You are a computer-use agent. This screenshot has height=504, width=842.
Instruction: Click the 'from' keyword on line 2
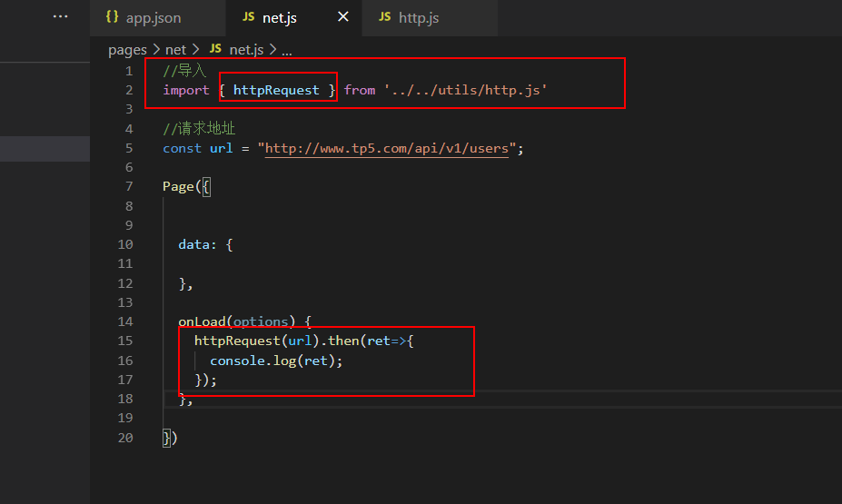[360, 90]
